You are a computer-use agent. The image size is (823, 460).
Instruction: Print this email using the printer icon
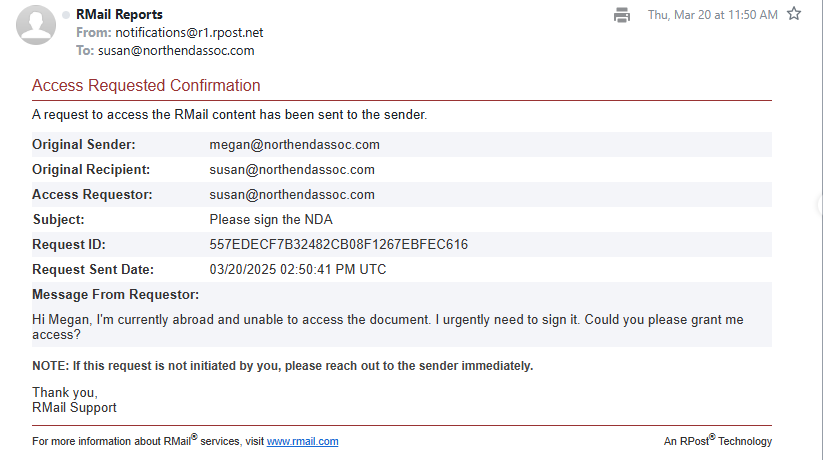coord(622,15)
